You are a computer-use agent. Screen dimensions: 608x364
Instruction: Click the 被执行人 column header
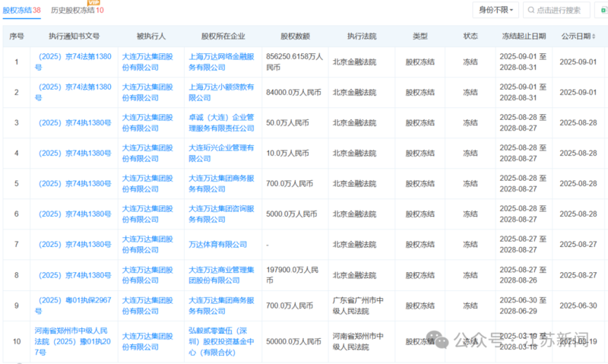pyautogui.click(x=150, y=36)
